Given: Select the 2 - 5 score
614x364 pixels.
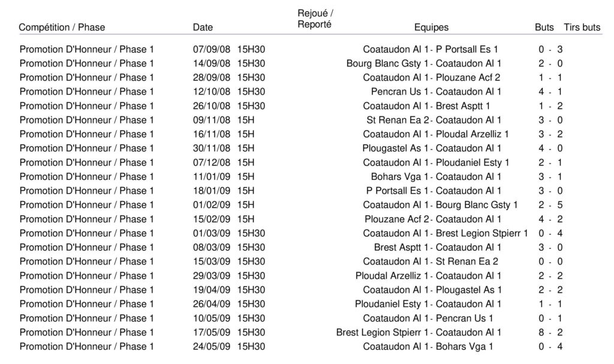Looking at the screenshot, I should tap(550, 205).
